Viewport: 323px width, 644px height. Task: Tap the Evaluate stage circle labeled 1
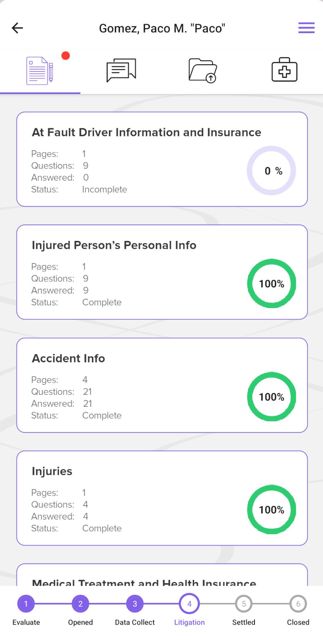pyautogui.click(x=26, y=604)
